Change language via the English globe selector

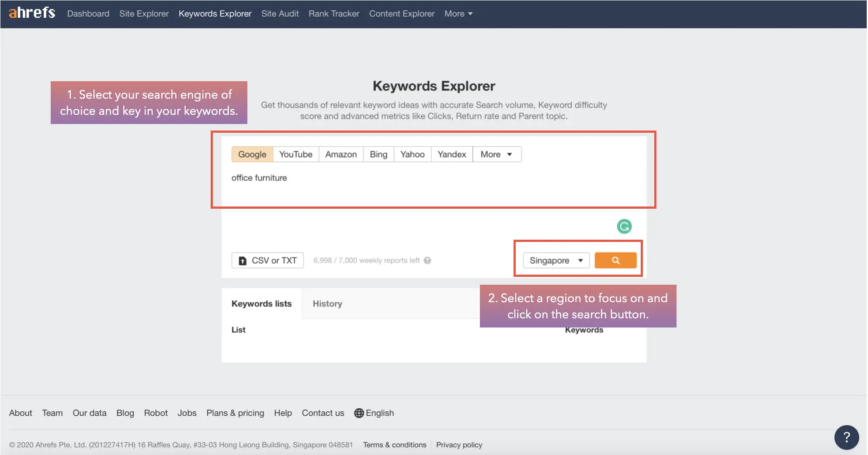pyautogui.click(x=374, y=413)
